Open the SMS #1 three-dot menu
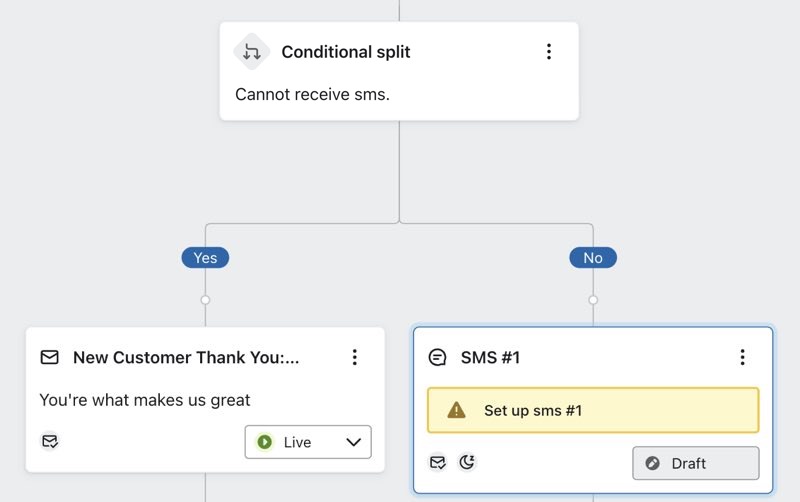The image size is (800, 502). click(742, 357)
